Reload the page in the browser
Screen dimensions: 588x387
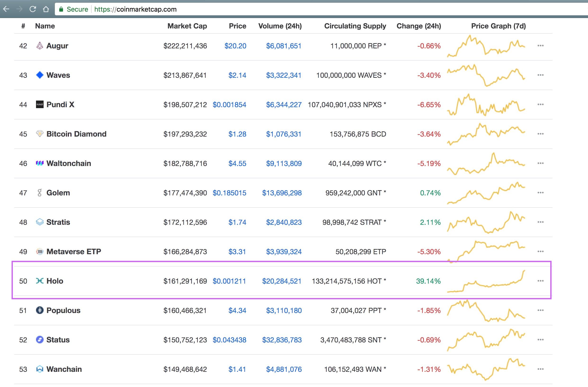(33, 9)
